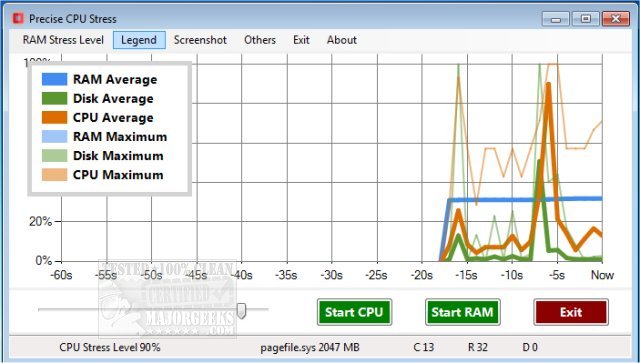
Task: Click the green Start RAM button
Action: tap(462, 312)
